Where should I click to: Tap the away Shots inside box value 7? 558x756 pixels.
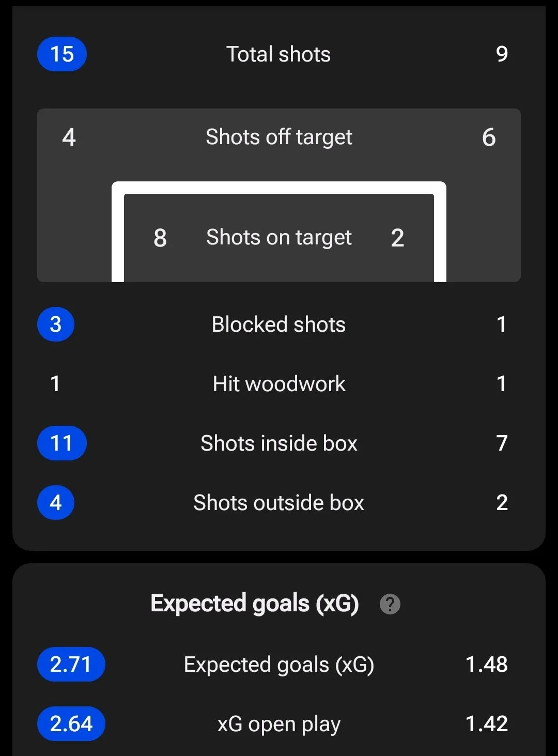tap(501, 443)
